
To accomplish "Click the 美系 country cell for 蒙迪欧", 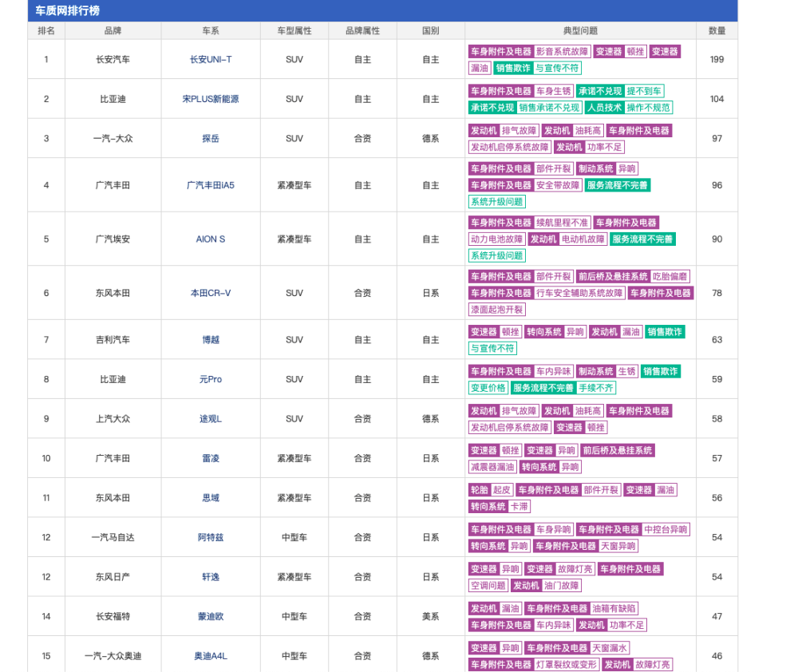I will pos(431,616).
